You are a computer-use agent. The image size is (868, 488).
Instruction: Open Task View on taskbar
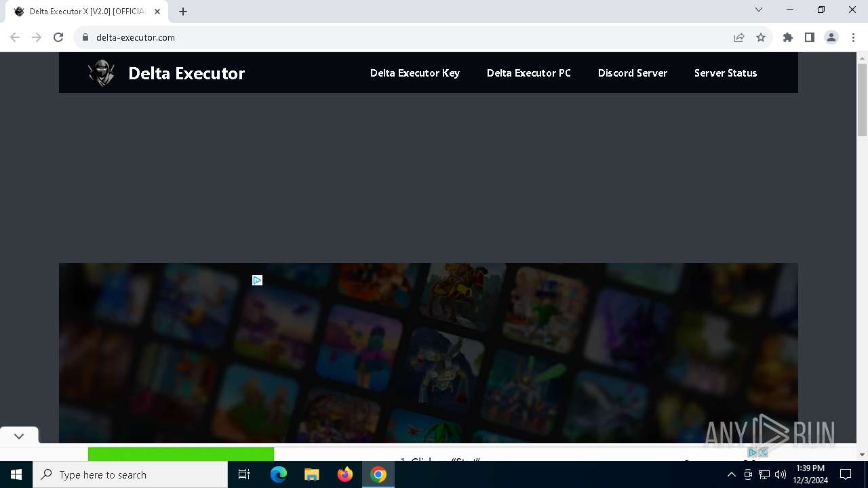244,474
